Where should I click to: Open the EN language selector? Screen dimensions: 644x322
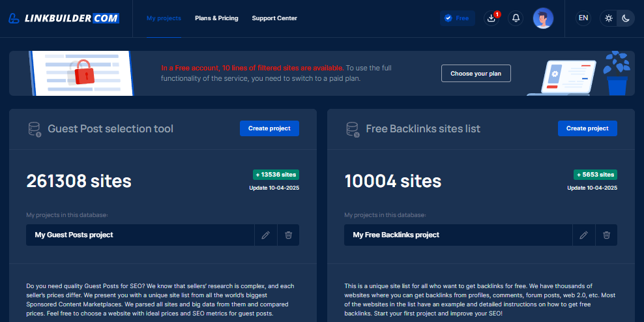[583, 18]
